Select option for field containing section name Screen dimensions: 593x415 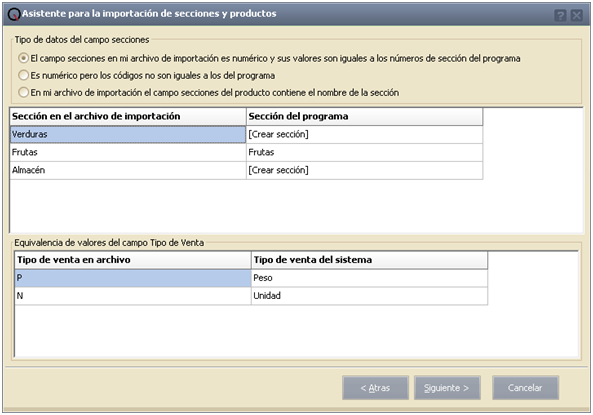tap(23, 92)
